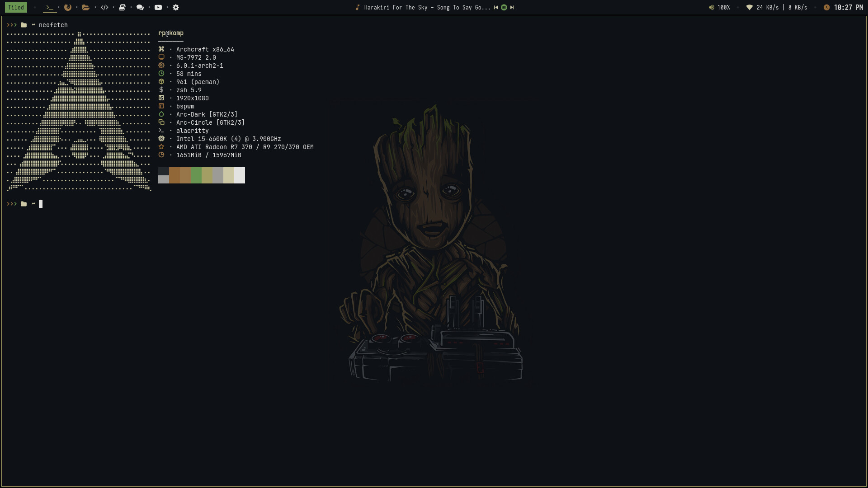Click the 961 (pacman) packages line
Viewport: 868px width, 488px height.
point(198,82)
